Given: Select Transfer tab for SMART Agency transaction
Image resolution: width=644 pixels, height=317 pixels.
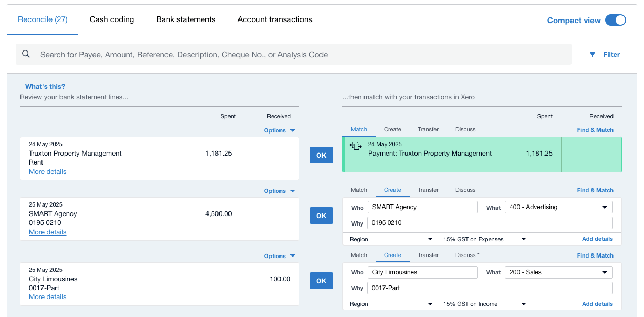Looking at the screenshot, I should [x=428, y=190].
